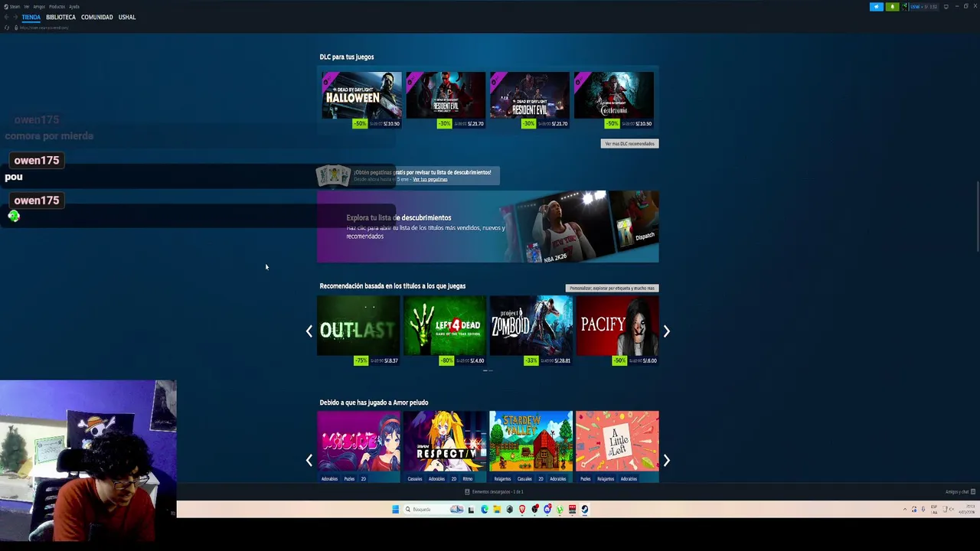Open the Dead by Daylight Halloween DLC

click(361, 99)
